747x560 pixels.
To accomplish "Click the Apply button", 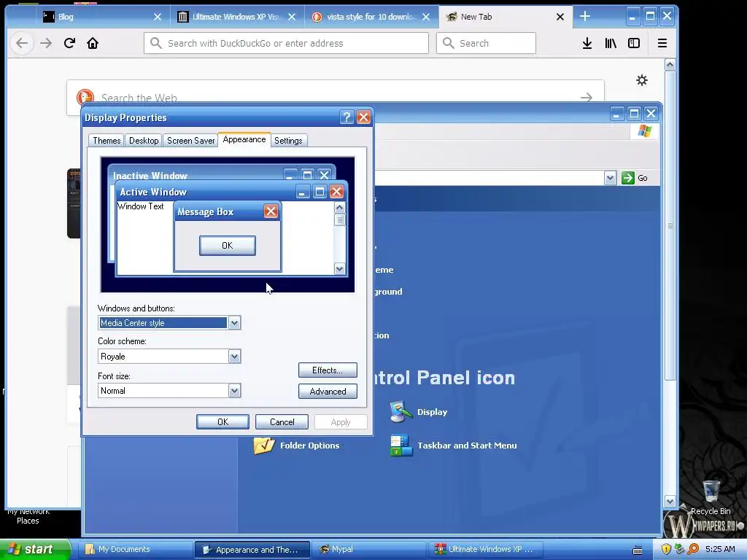I will pyautogui.click(x=341, y=422).
